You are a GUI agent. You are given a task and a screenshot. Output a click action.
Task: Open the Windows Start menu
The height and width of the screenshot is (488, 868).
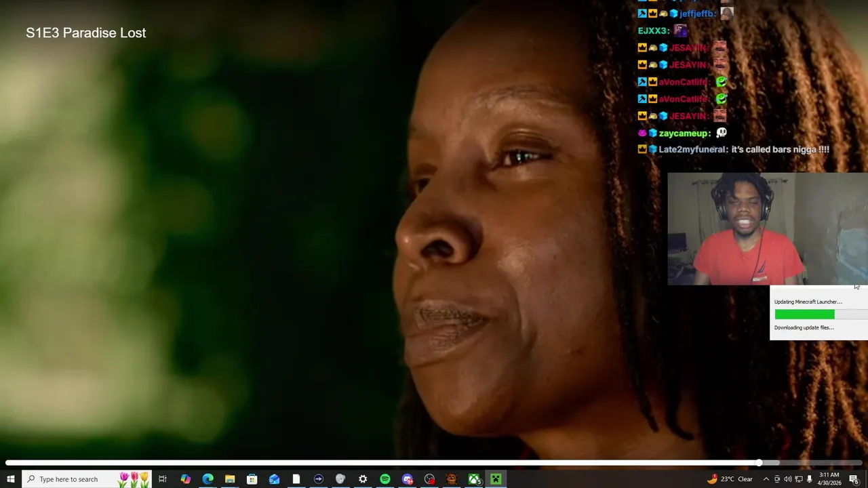click(x=10, y=479)
